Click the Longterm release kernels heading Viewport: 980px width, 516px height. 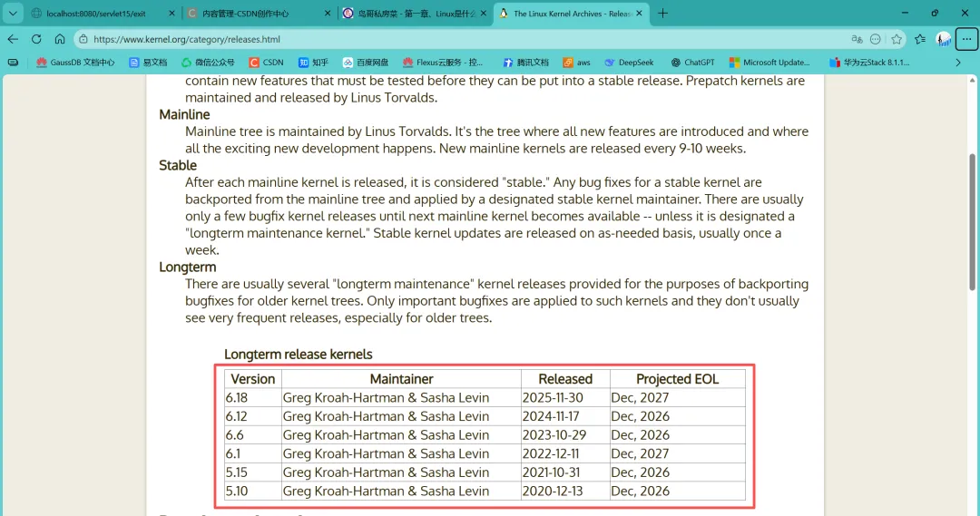299,355
